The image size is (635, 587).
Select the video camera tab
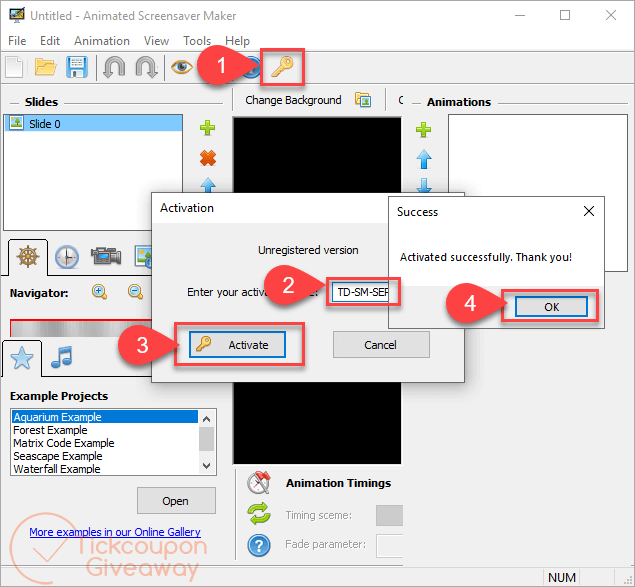pos(106,256)
